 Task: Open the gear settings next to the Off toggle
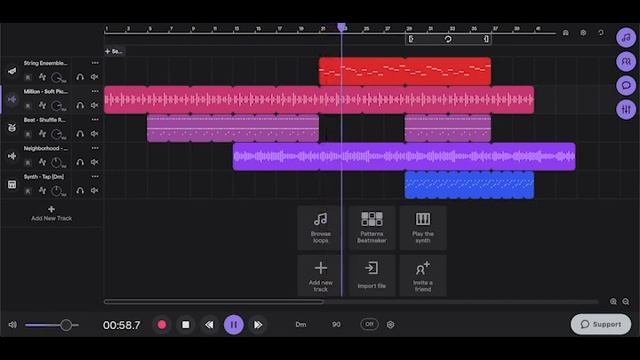point(391,324)
